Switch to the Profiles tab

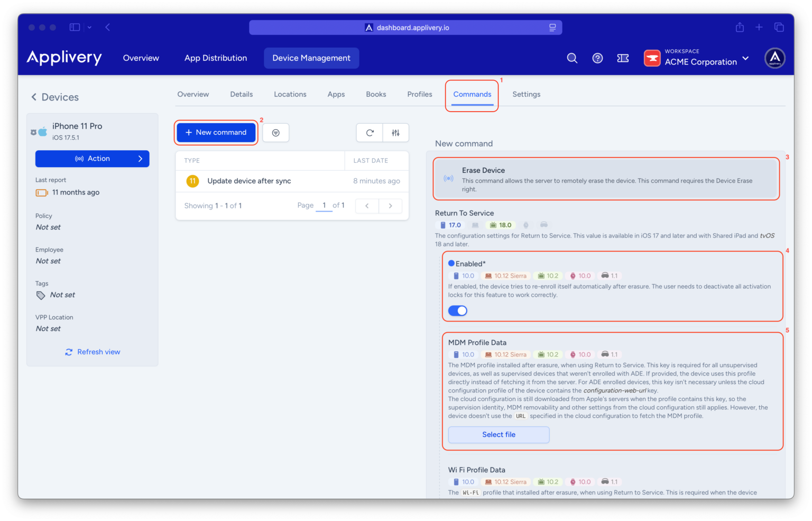tap(419, 94)
